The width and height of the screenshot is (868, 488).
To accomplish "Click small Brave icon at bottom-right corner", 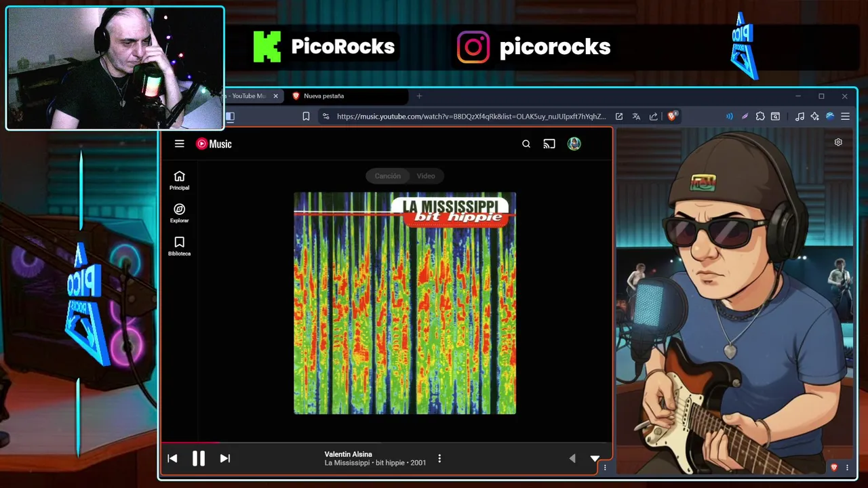I will point(834,468).
